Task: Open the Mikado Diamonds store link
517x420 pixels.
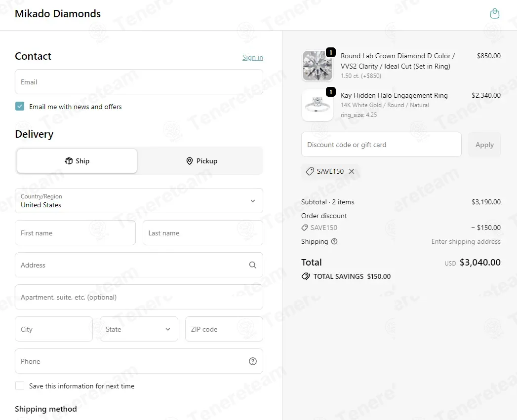Action: (58, 13)
